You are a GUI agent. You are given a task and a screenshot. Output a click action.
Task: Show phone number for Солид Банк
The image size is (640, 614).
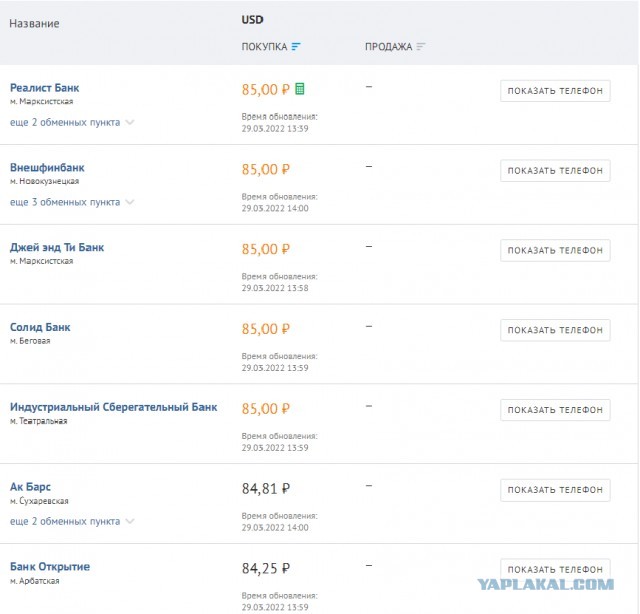pos(555,330)
